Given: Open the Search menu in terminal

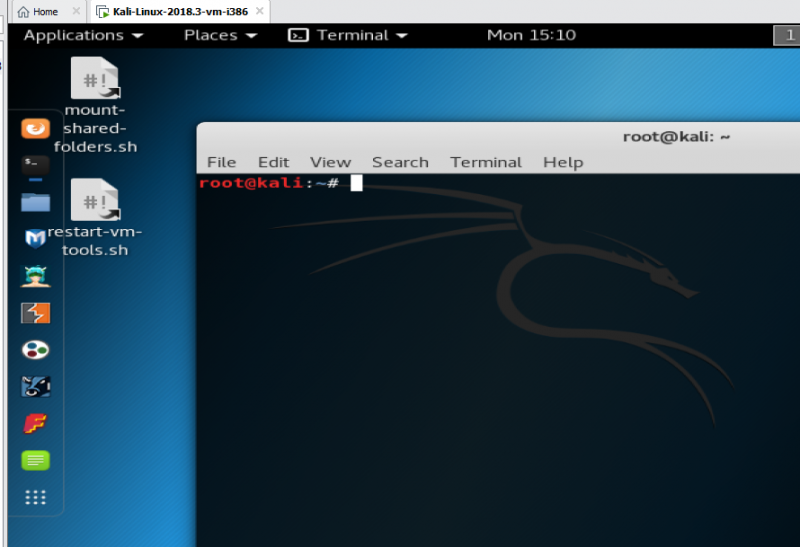Looking at the screenshot, I should point(400,162).
